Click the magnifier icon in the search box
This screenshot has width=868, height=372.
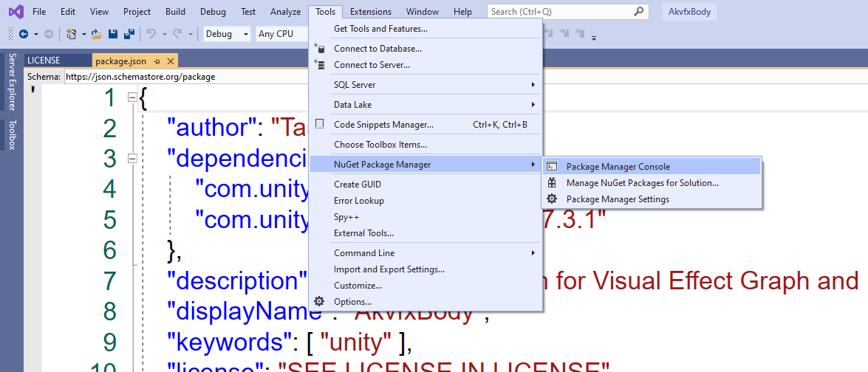pyautogui.click(x=639, y=11)
